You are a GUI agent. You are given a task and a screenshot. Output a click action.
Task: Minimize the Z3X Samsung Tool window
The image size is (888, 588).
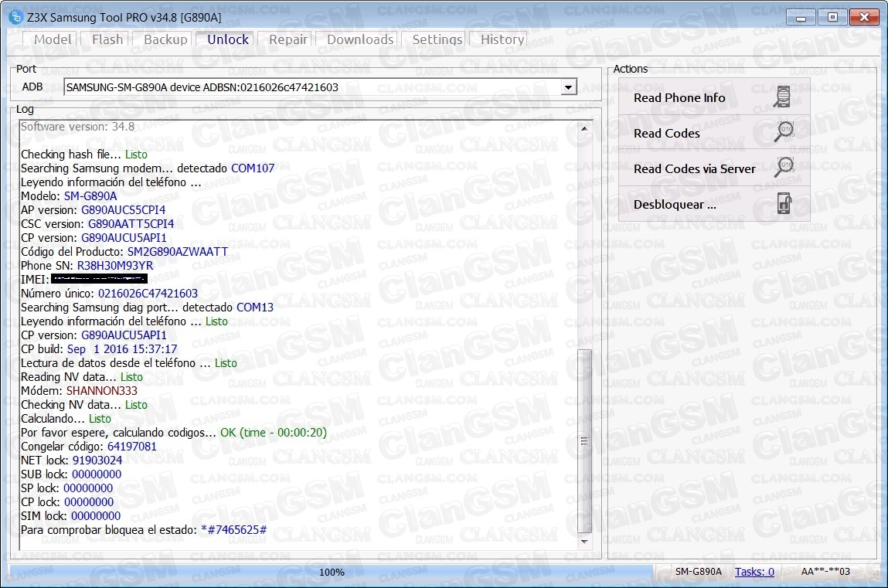tap(801, 18)
